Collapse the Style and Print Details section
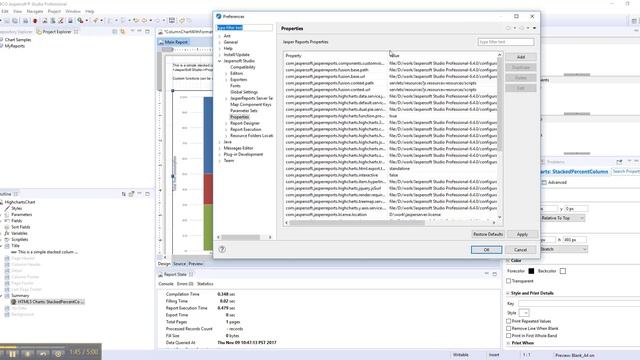The width and height of the screenshot is (640, 360). pos(508,293)
